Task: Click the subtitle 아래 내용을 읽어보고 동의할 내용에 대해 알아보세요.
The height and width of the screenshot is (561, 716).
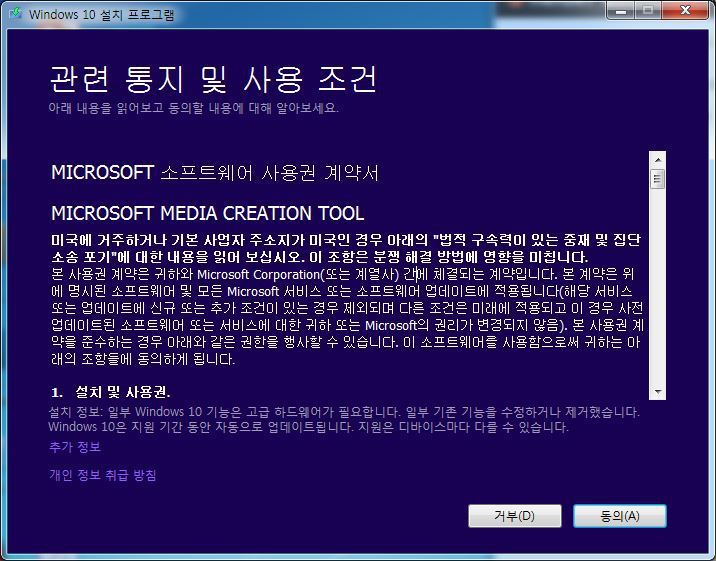Action: click(194, 108)
